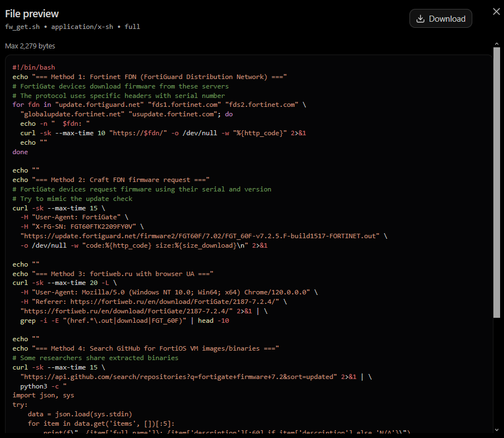Image resolution: width=504 pixels, height=438 pixels.
Task: Click the Max 2,279 bytes label
Action: point(30,46)
